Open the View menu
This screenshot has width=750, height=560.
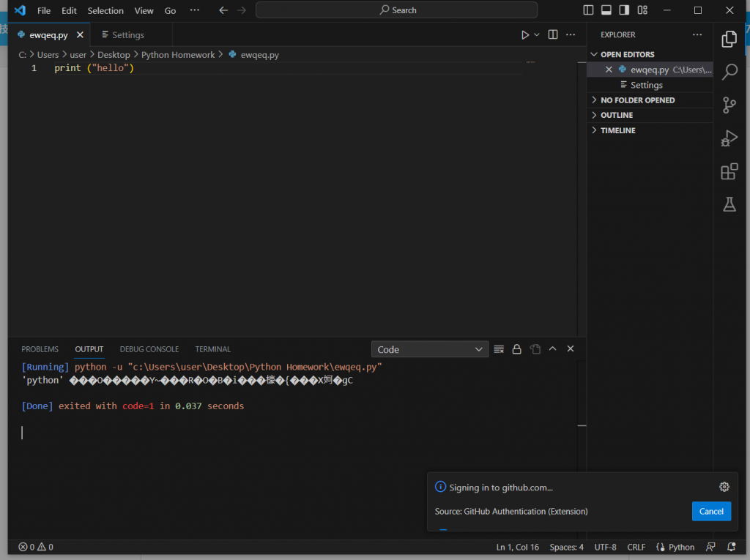pyautogui.click(x=144, y=10)
